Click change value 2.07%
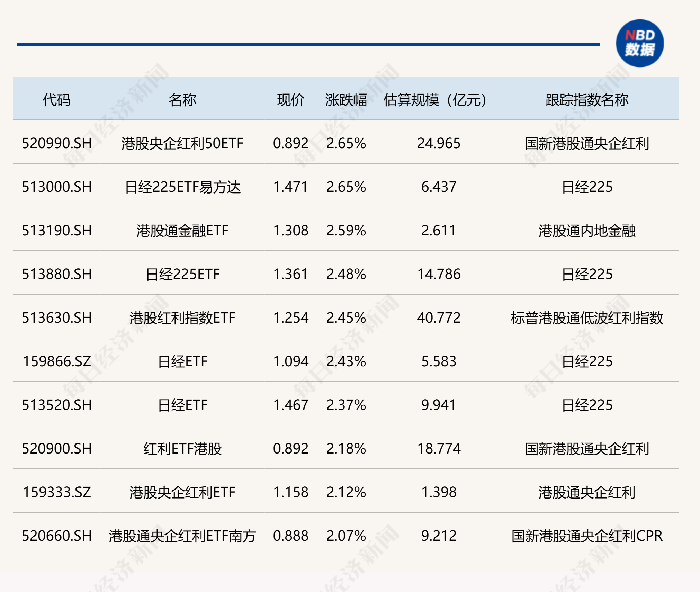Screen dimensions: 700x592 (x=346, y=536)
